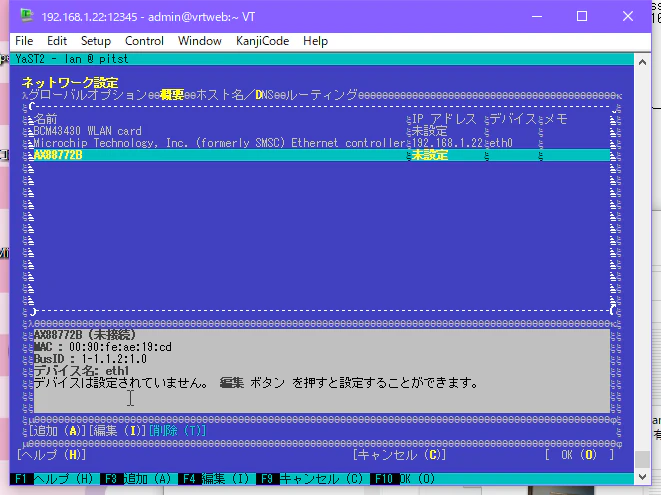Screen dimensions: 661x495
Task: Switch to 概要 tab
Action: tap(172, 94)
